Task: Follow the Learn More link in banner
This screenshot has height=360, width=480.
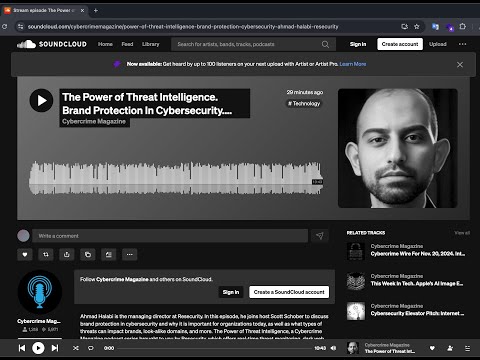Action: click(x=353, y=64)
